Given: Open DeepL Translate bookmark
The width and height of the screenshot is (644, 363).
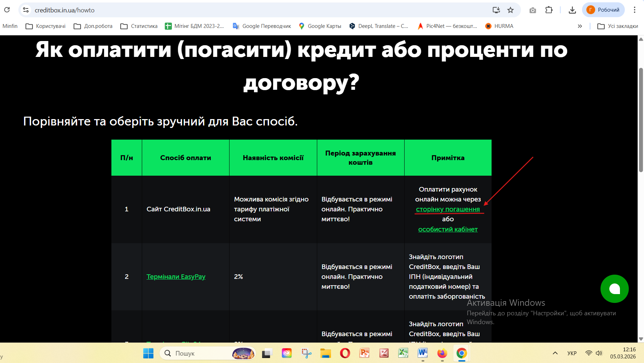Looking at the screenshot, I should 378,26.
